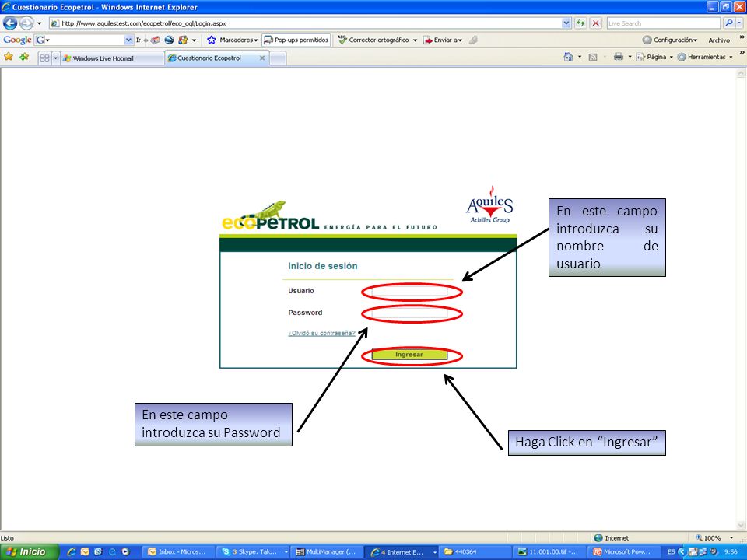Click Add to Favorites star-plus icon
The height and width of the screenshot is (560, 747).
point(24,57)
